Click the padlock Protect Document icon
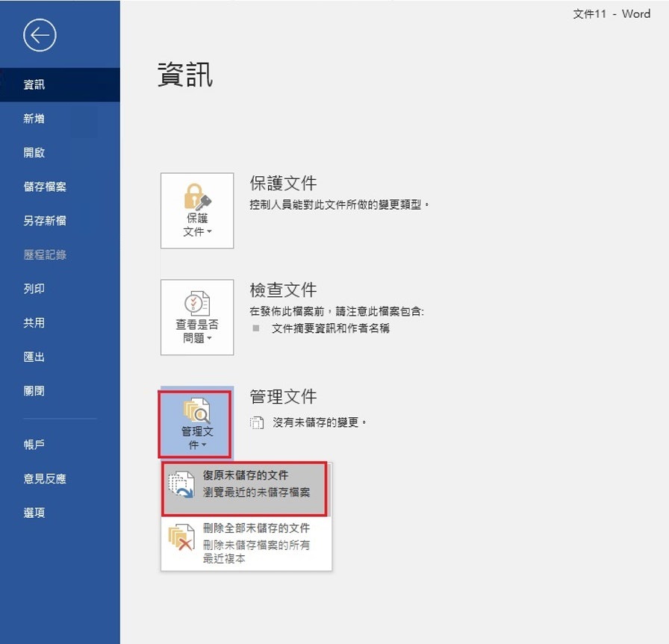 coord(197,196)
